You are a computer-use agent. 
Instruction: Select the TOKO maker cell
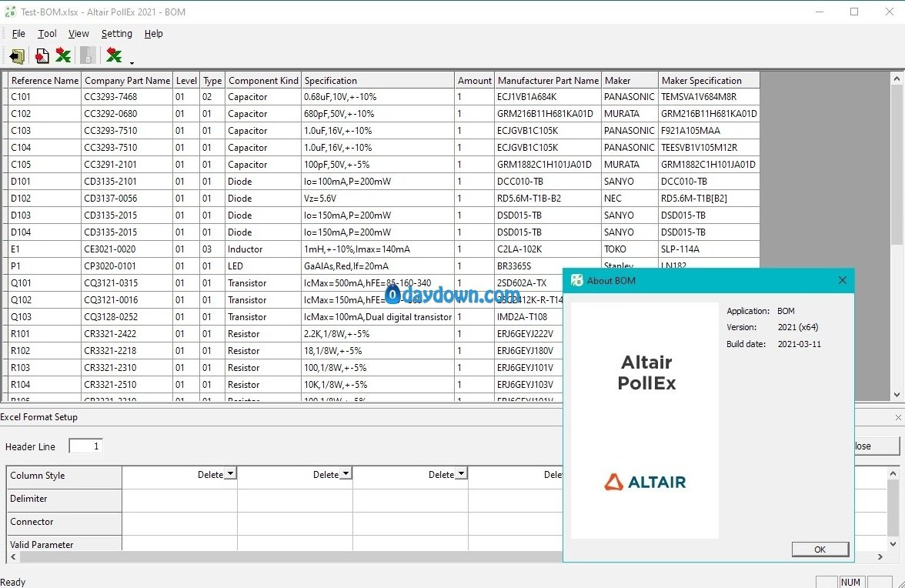[x=629, y=249]
